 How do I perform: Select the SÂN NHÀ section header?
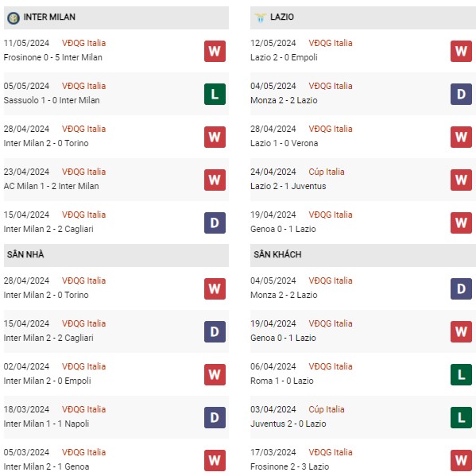coord(116,255)
